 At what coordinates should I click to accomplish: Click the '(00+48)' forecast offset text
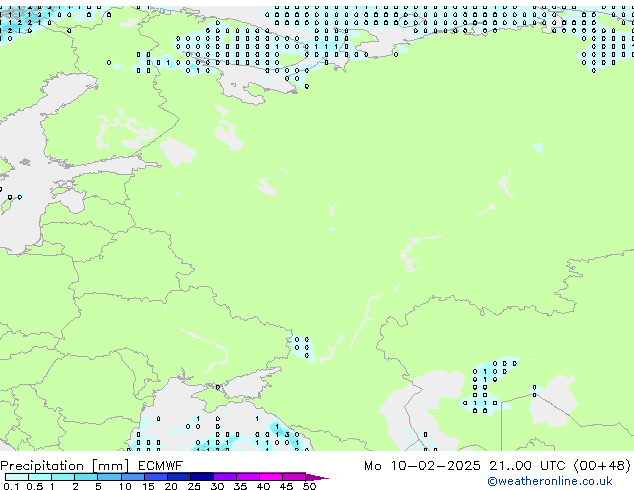click(x=602, y=466)
